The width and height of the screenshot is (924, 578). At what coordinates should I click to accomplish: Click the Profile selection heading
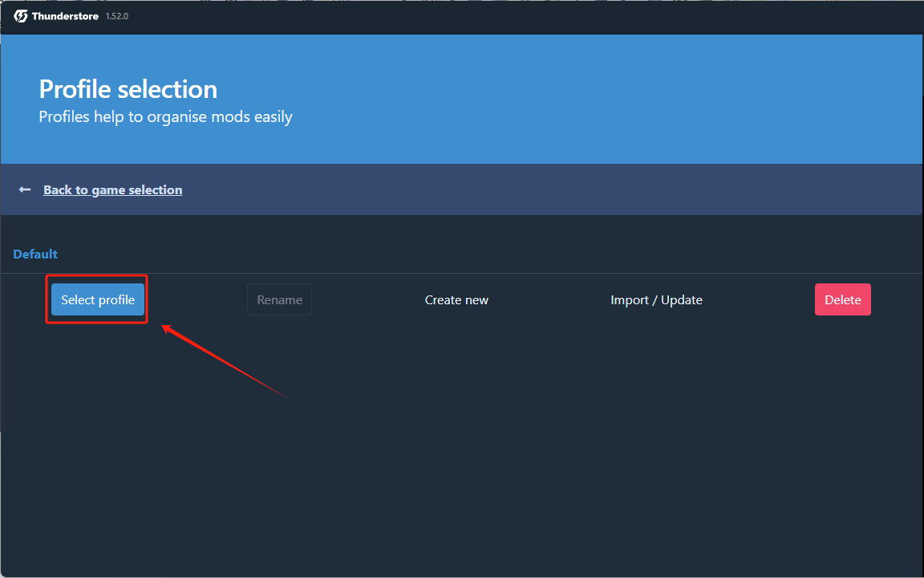(x=128, y=89)
